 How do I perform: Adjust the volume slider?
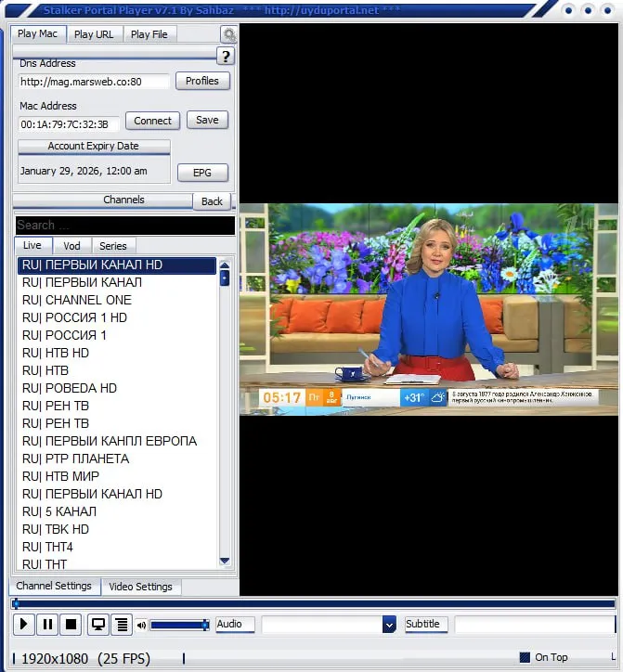(x=179, y=626)
